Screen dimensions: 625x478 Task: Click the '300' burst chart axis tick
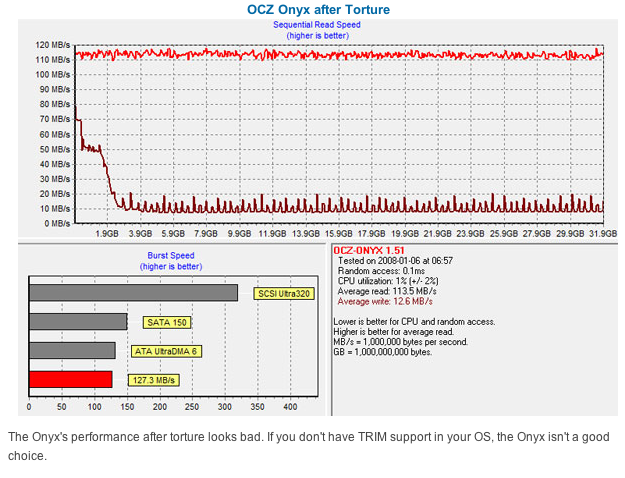click(x=225, y=407)
